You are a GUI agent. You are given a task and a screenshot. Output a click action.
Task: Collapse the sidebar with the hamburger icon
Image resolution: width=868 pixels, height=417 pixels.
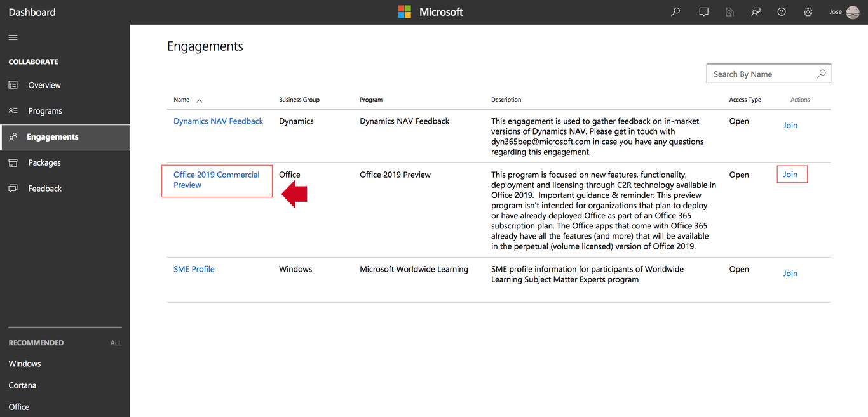pos(13,37)
